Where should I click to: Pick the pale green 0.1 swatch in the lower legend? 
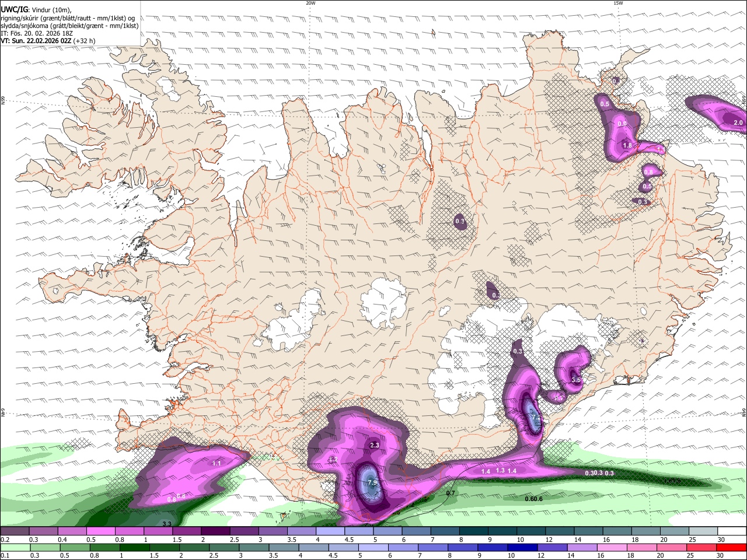[15, 547]
